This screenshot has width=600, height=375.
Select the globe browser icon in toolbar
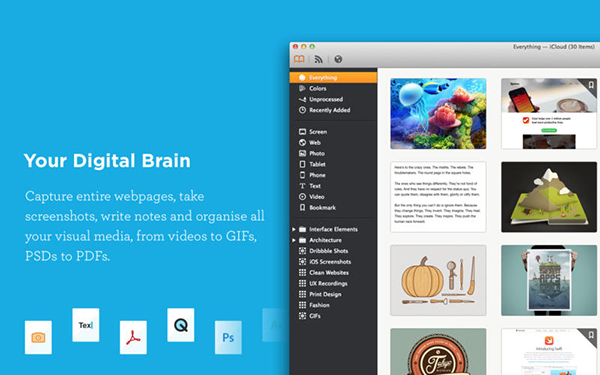[338, 59]
